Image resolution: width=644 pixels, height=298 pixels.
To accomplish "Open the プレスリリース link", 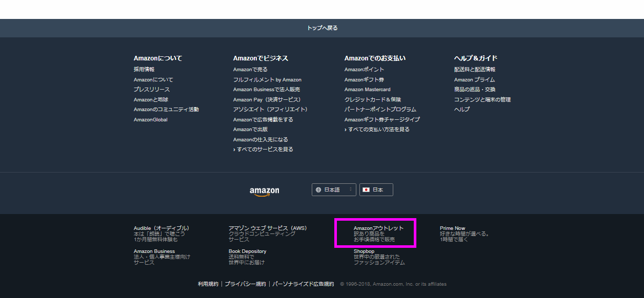I will [152, 90].
